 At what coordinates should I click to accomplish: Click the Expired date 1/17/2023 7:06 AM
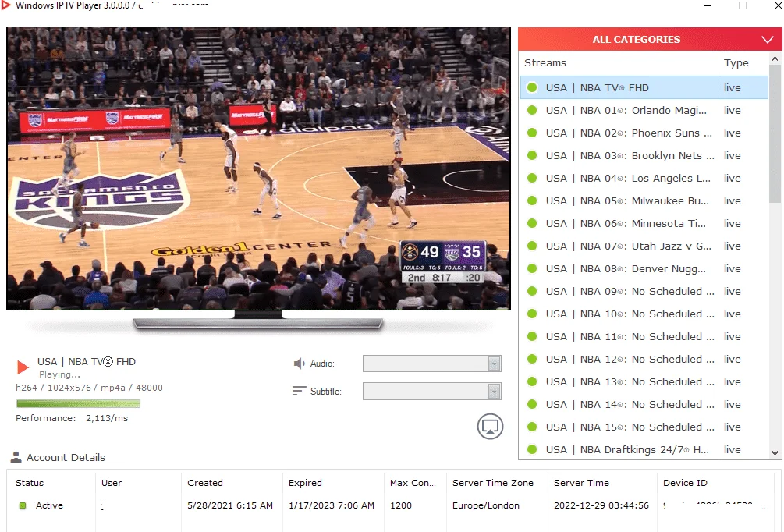point(332,505)
